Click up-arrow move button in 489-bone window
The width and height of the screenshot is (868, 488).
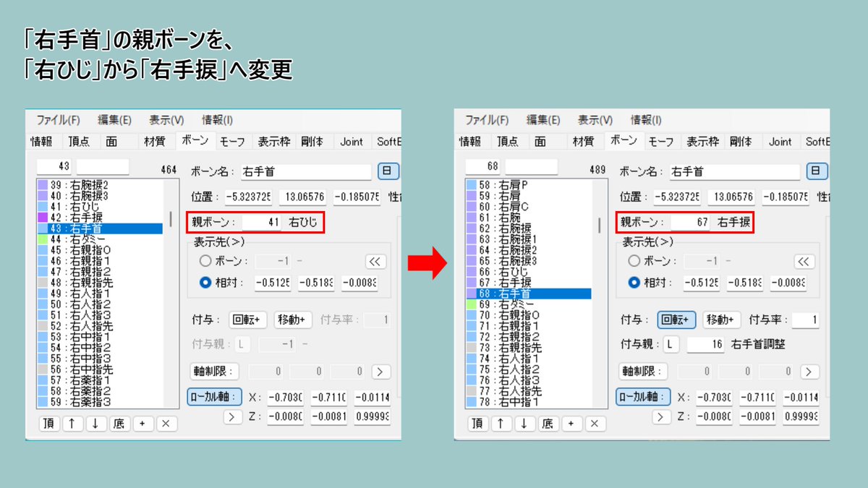tap(501, 424)
